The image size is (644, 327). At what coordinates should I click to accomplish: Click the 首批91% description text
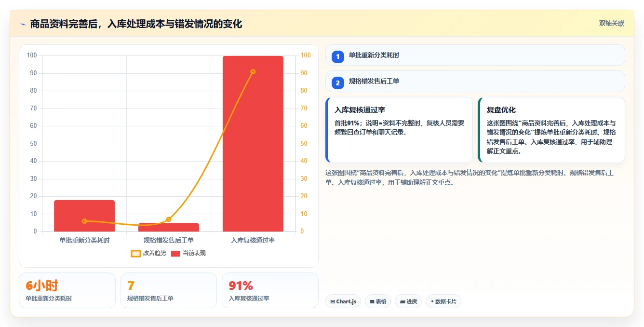[x=399, y=127]
